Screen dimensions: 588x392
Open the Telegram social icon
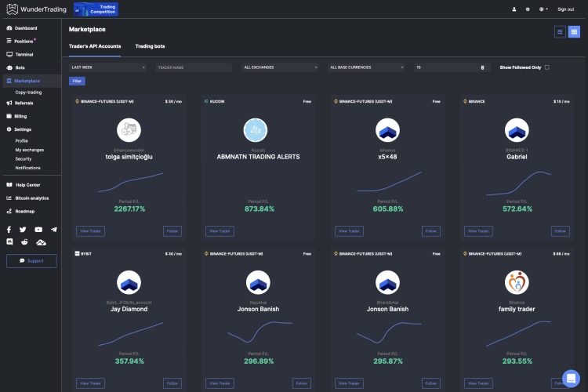tap(54, 230)
